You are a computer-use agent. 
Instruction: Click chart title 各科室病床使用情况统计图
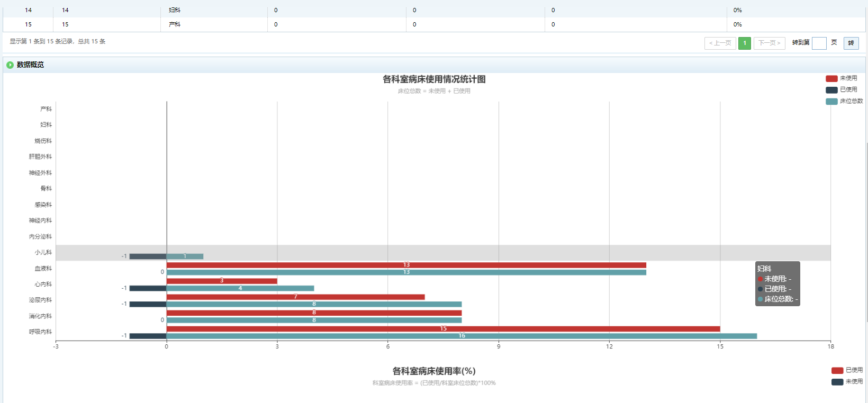point(434,79)
